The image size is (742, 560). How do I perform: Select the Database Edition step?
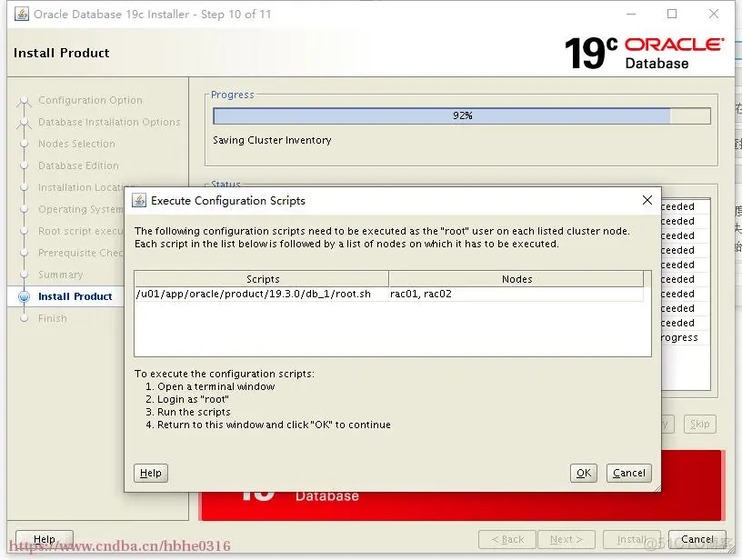point(78,165)
